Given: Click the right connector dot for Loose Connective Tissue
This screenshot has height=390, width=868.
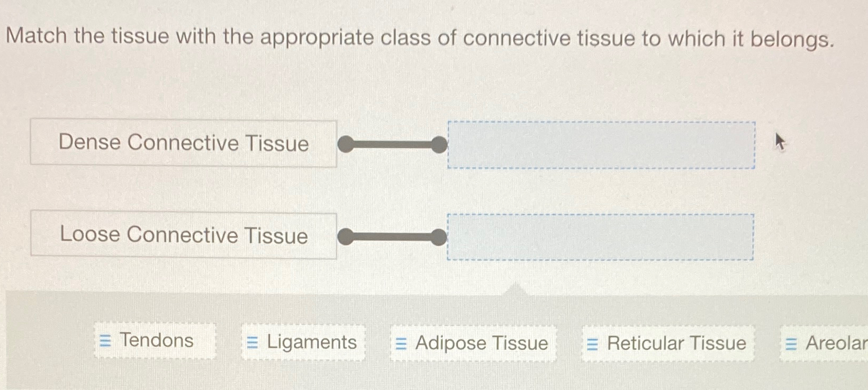Looking at the screenshot, I should pos(438,237).
